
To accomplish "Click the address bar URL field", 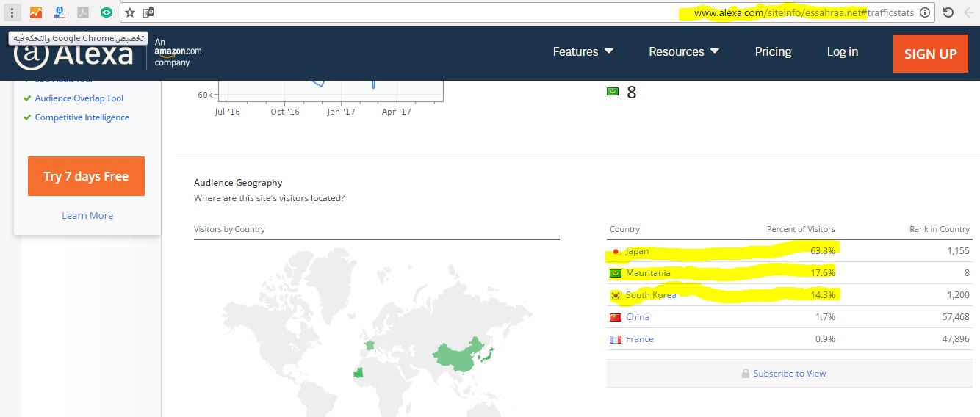I will pyautogui.click(x=411, y=12).
